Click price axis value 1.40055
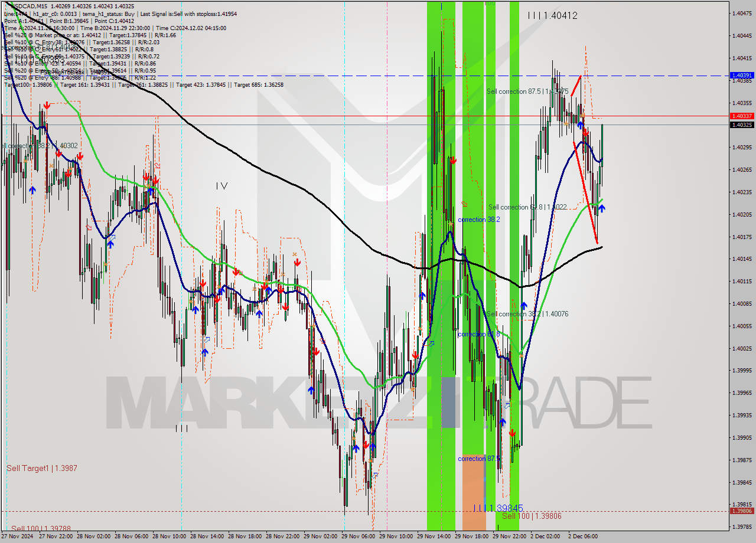Image resolution: width=756 pixels, height=543 pixels. [x=742, y=326]
